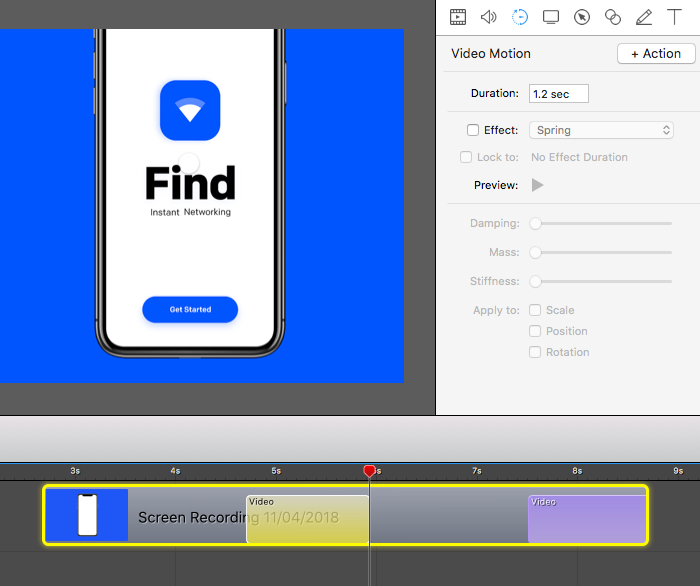Open the Annotations pencil icon
Viewport: 700px width, 586px height.
(644, 17)
